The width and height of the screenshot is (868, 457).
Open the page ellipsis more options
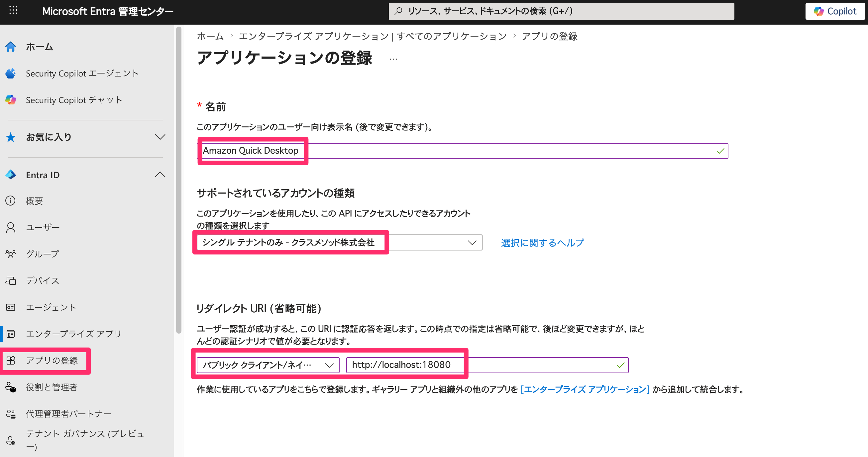[x=393, y=59]
